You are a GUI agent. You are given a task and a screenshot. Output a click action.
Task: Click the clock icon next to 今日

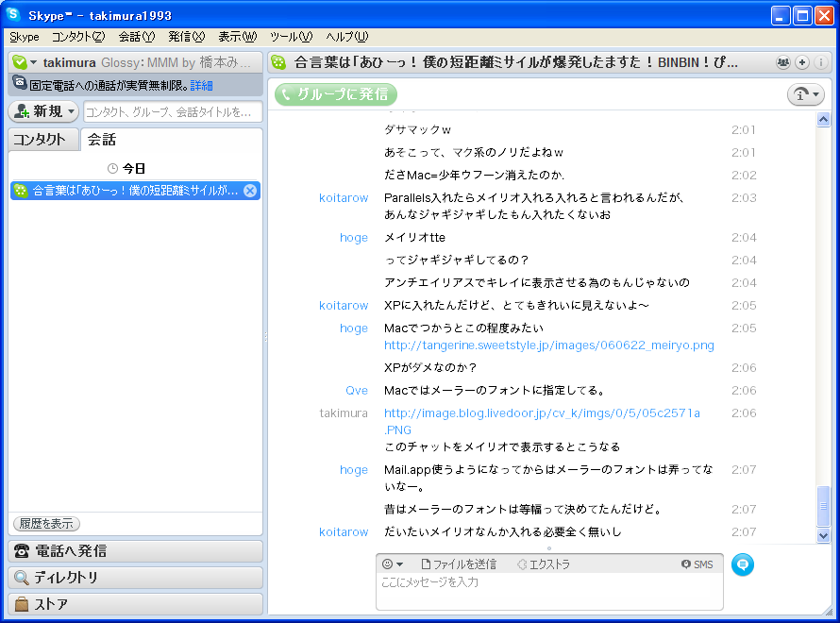pyautogui.click(x=112, y=169)
